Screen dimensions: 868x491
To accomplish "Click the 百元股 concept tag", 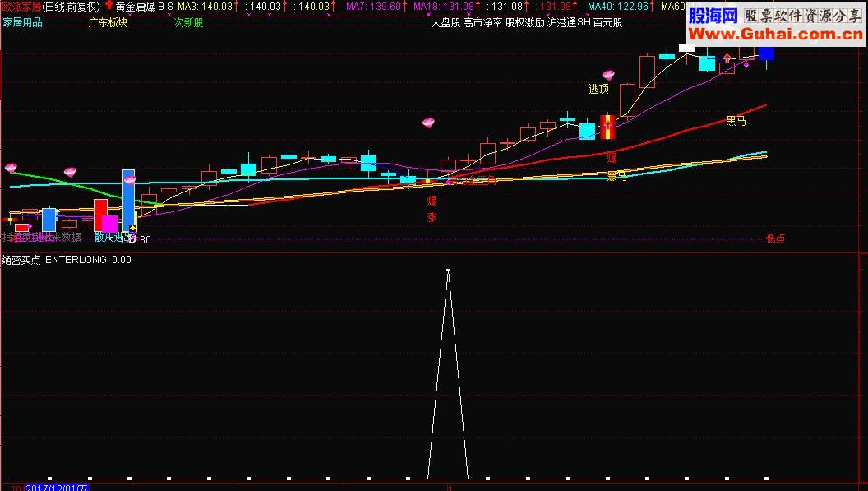I will click(607, 23).
